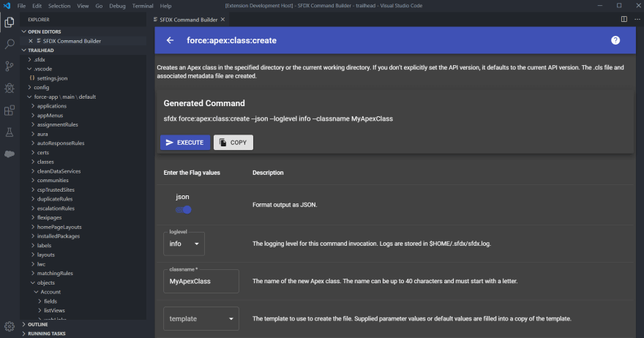Open the Salesforce cloud view in activity bar
The image size is (644, 338).
[x=10, y=154]
